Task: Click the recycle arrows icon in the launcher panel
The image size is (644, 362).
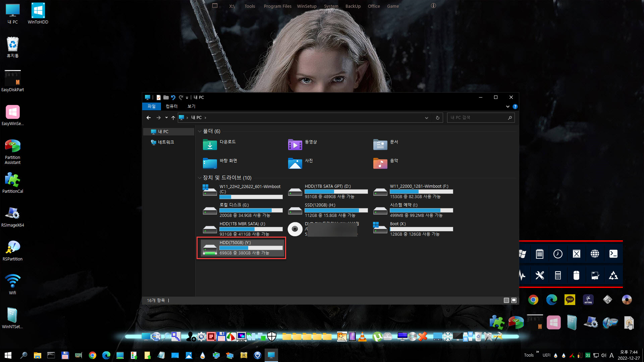Action: point(613,276)
